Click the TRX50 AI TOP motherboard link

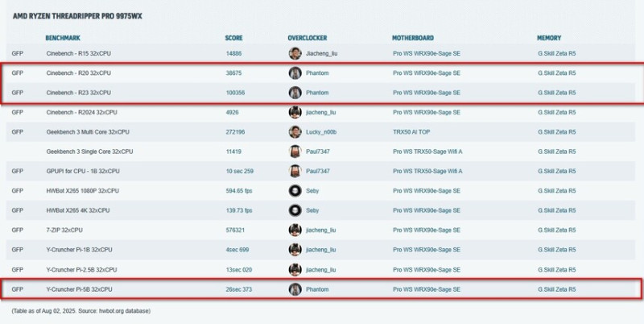click(411, 131)
